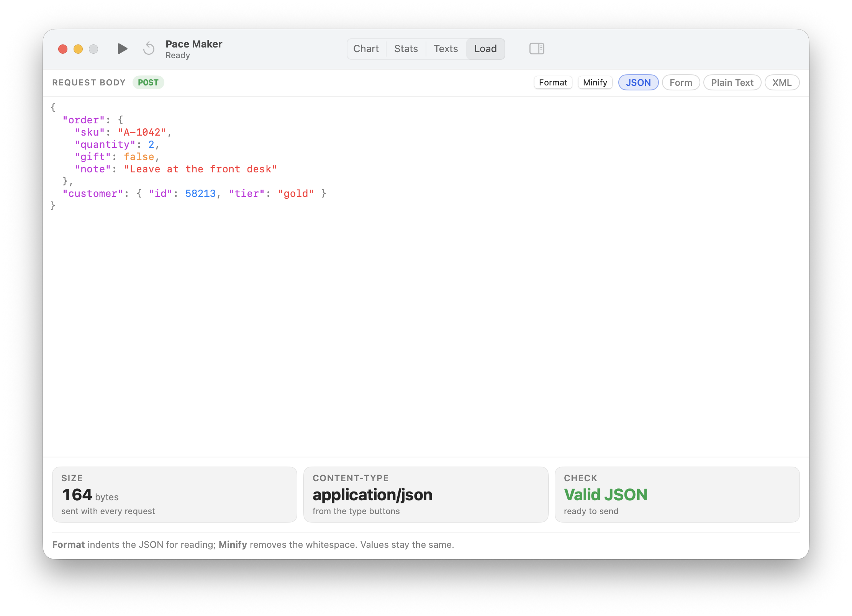Choose Plain Text body type
852x616 pixels.
coord(732,82)
